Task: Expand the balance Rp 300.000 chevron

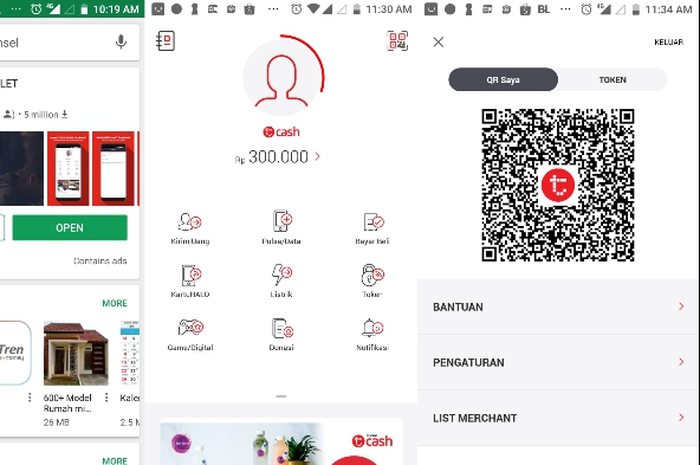Action: (317, 157)
